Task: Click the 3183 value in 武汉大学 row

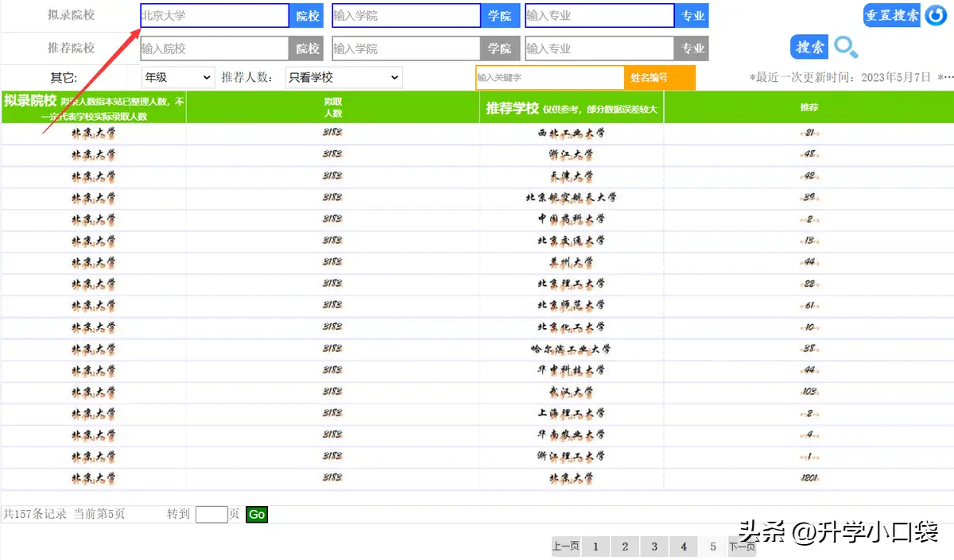Action: [333, 392]
